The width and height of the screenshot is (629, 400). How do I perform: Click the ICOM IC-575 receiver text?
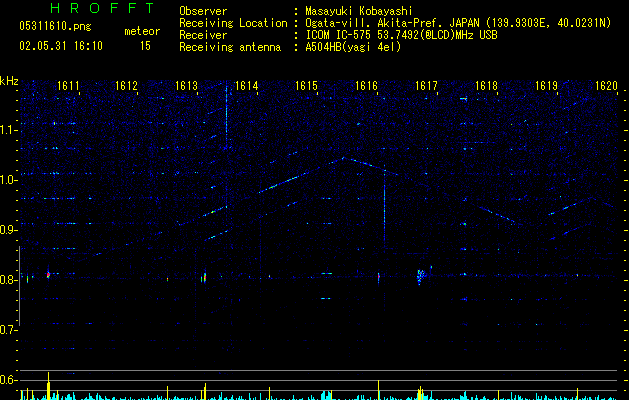click(x=401, y=35)
